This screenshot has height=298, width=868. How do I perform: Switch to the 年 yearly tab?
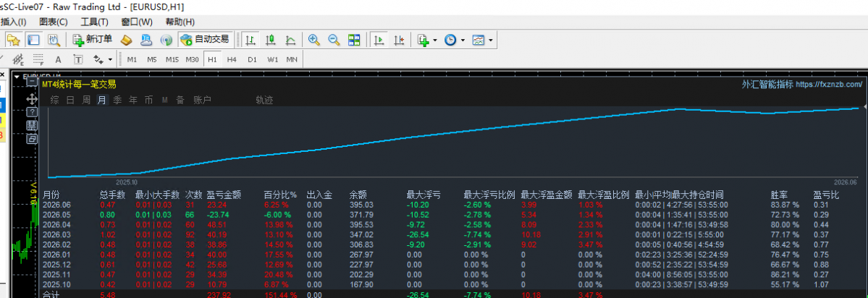point(133,100)
